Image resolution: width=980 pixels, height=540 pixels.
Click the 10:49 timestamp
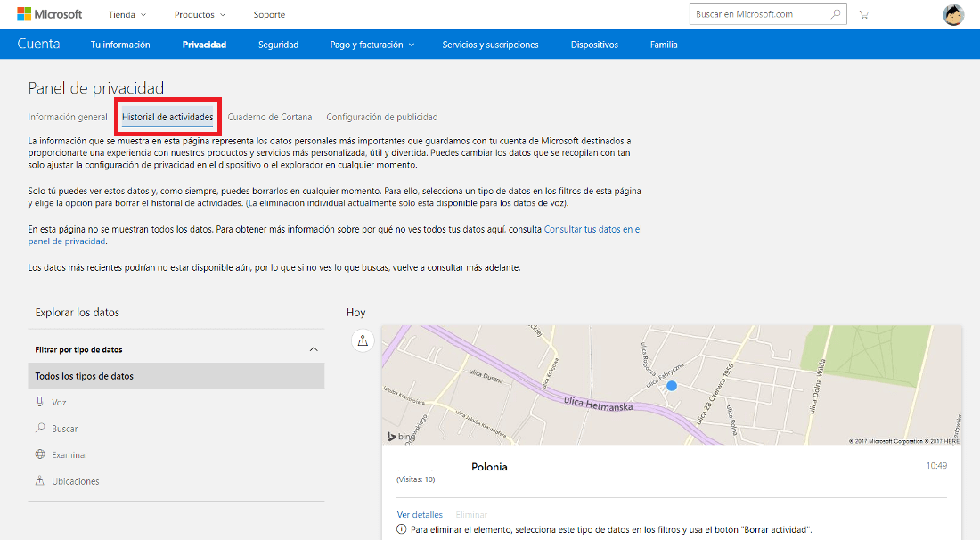936,466
